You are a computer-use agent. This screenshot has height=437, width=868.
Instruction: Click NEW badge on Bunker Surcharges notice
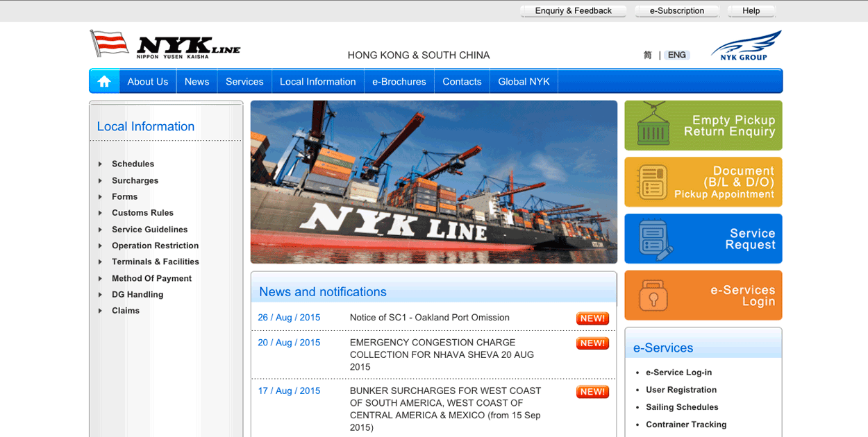[592, 392]
